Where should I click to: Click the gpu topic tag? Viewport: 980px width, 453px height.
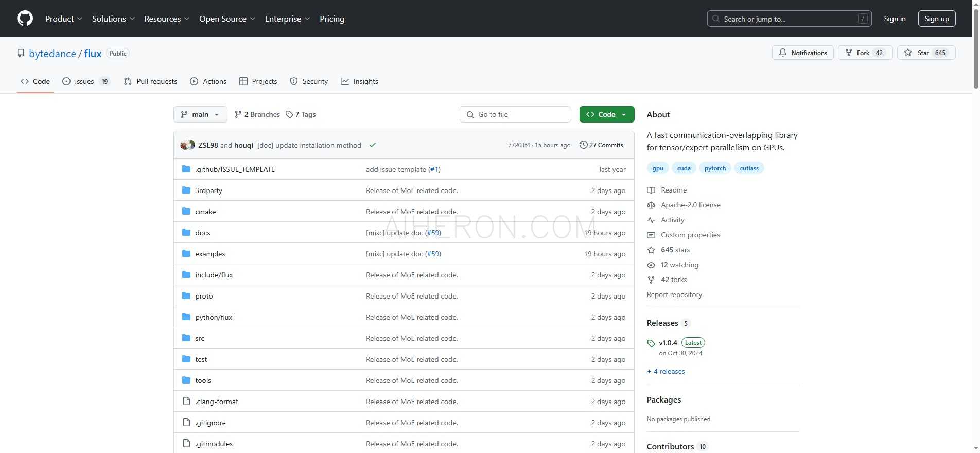(658, 168)
